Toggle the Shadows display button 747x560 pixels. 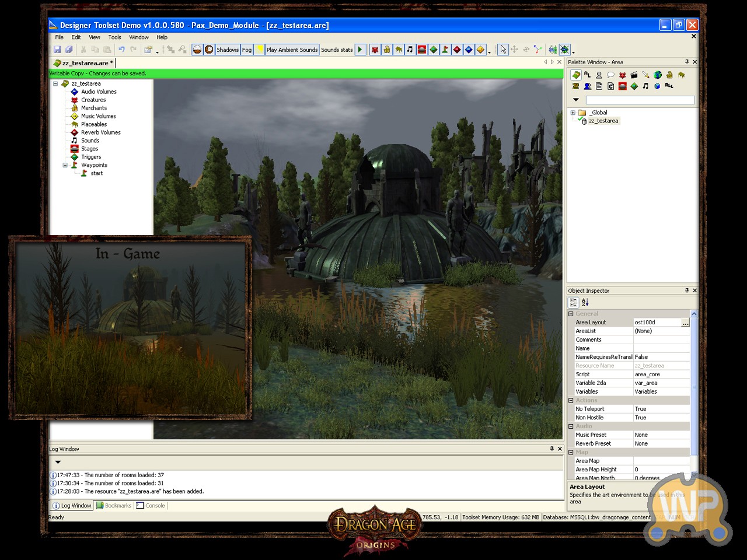pos(228,50)
